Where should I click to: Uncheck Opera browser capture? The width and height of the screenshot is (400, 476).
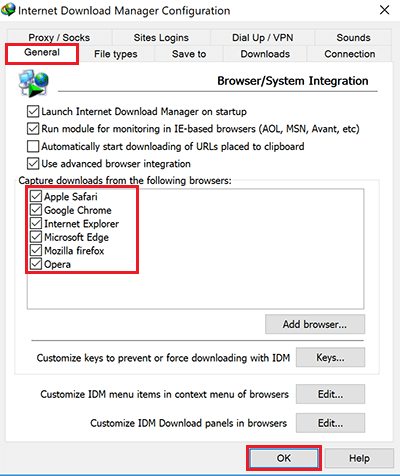point(36,264)
